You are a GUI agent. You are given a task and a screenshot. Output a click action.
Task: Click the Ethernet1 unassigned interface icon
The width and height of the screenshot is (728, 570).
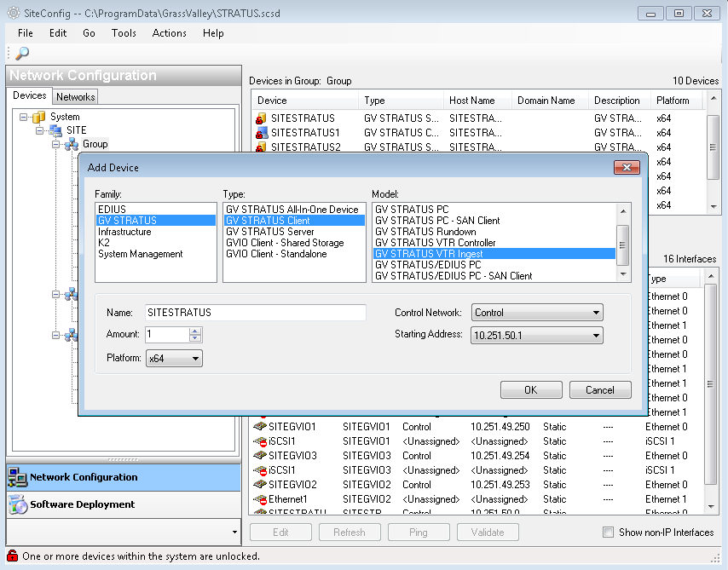259,499
